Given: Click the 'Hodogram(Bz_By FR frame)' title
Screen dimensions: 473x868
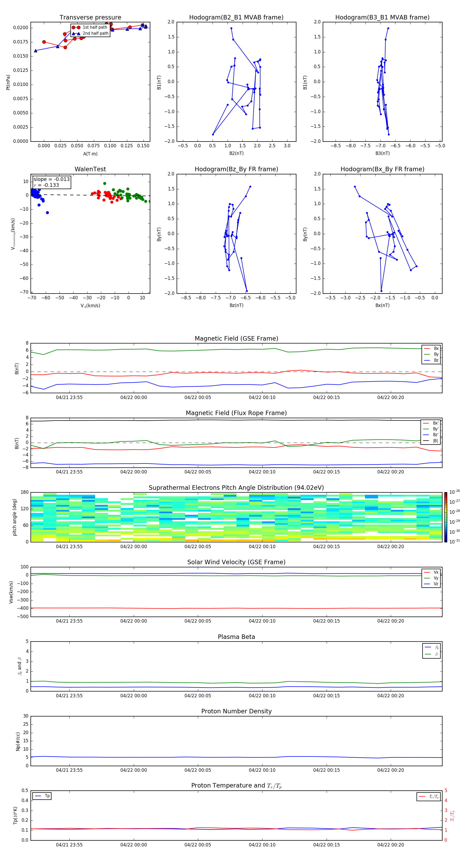Looking at the screenshot, I should [x=236, y=169].
